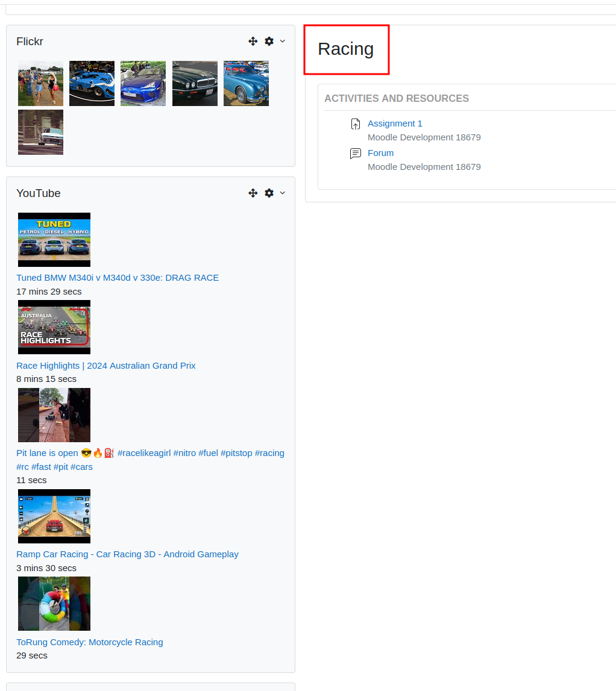Click the 8 mins 15 secs duration text
The width and height of the screenshot is (616, 691).
[x=46, y=379]
